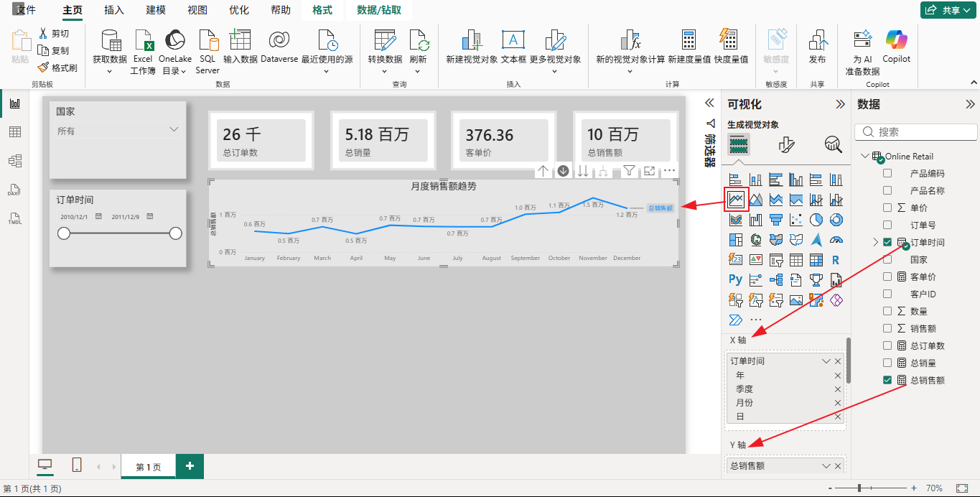Uncheck the 总销售额 measure

(x=887, y=380)
